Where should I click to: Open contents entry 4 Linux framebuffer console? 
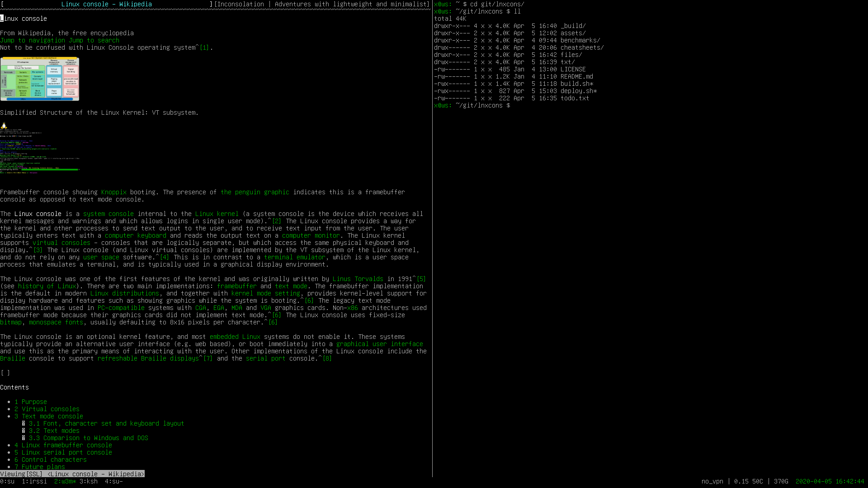[x=63, y=445]
